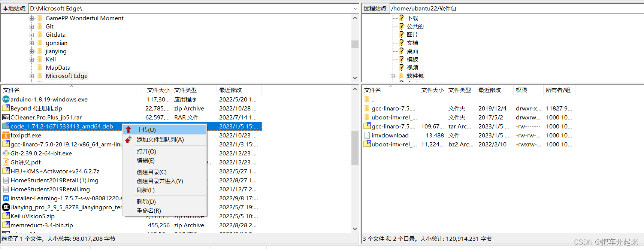Select the remote 图片 folder
The height and width of the screenshot is (249, 644).
pos(412,34)
